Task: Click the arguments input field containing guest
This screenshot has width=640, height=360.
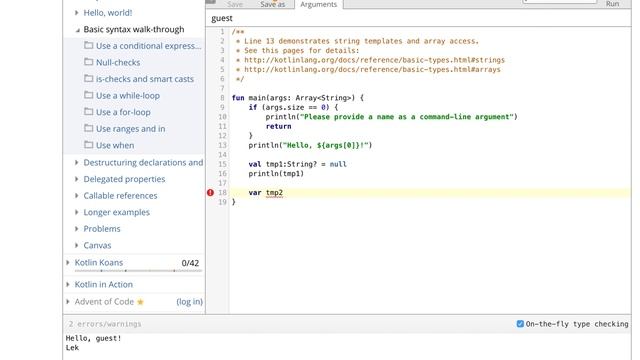Action: tap(418, 18)
